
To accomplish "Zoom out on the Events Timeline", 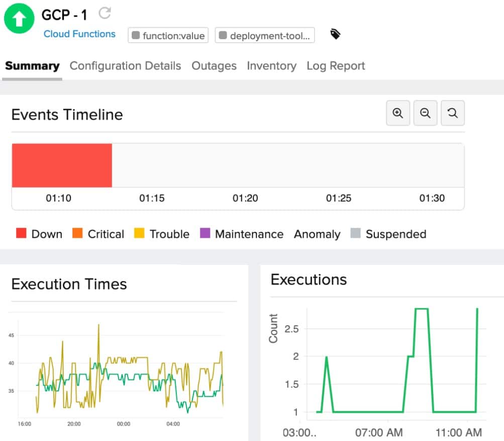I will (425, 113).
